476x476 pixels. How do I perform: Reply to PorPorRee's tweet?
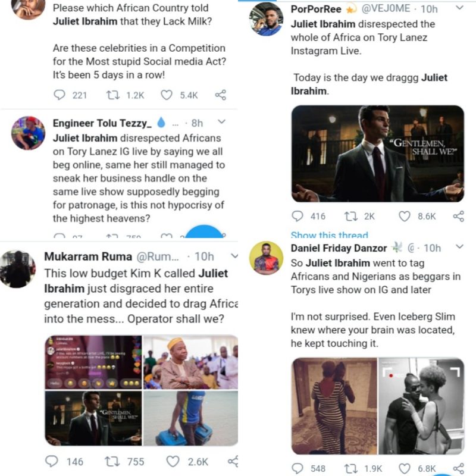pyautogui.click(x=298, y=217)
